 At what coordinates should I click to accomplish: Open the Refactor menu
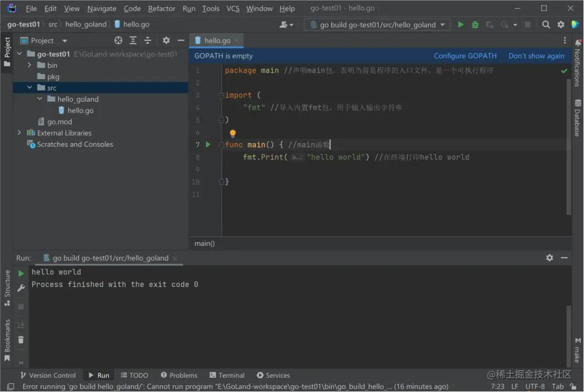[162, 8]
